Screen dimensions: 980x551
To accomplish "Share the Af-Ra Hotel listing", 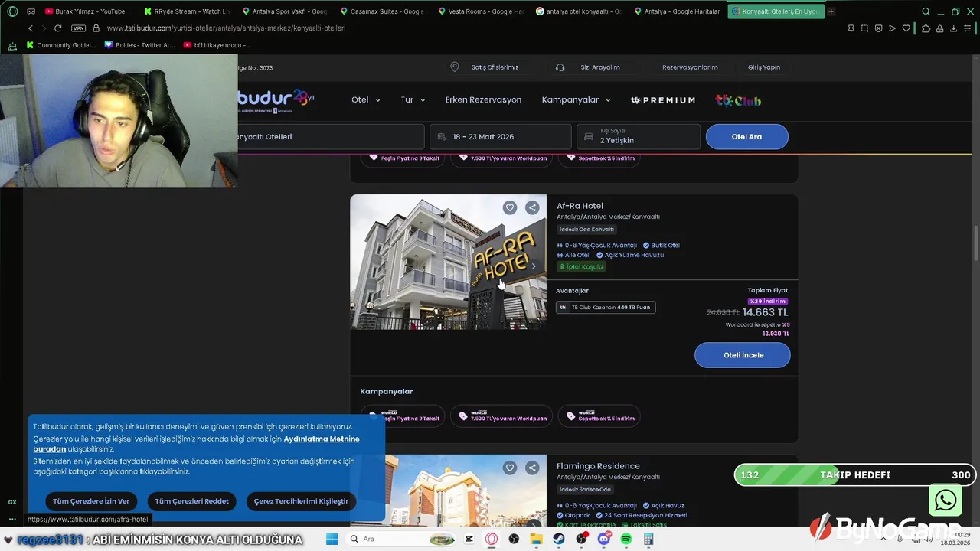I will coord(532,207).
